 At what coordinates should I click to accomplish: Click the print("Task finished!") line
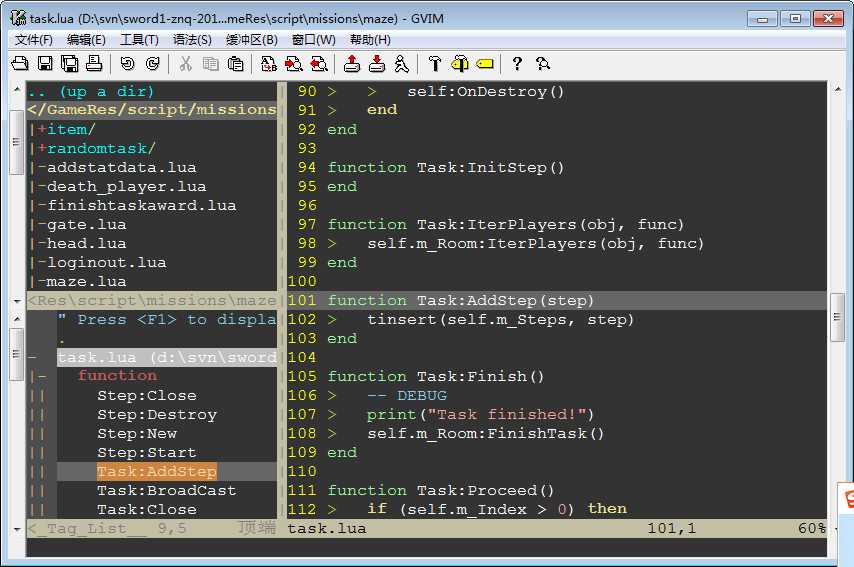pos(480,414)
